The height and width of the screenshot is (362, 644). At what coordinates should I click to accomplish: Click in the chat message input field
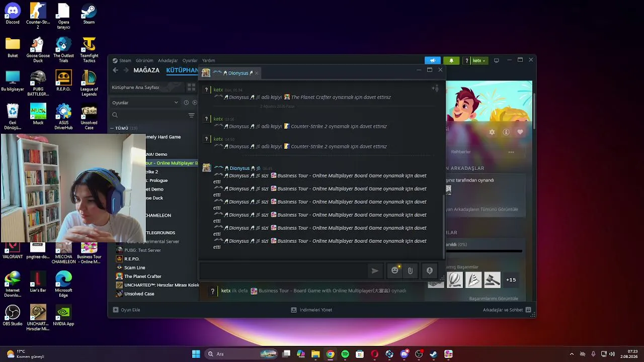[284, 270]
